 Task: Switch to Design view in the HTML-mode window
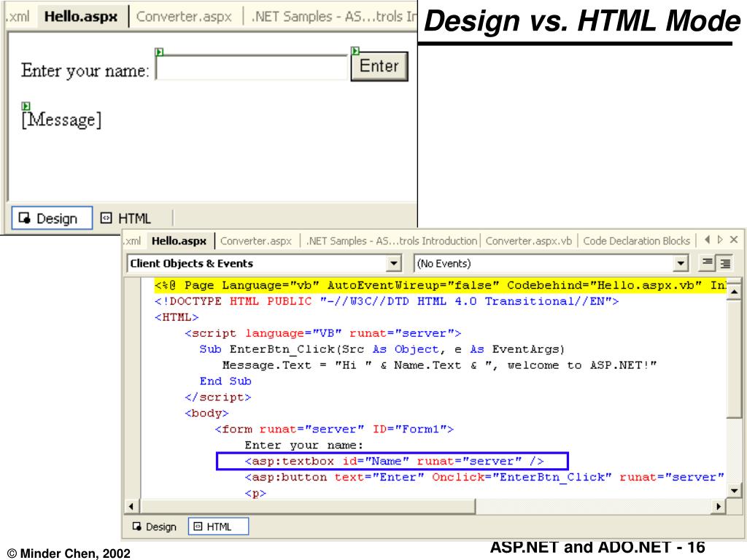click(155, 526)
